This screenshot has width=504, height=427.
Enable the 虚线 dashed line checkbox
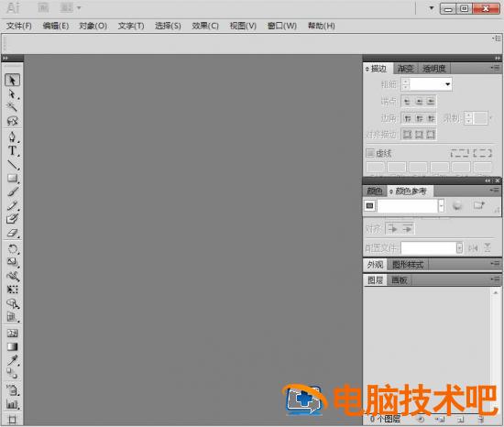coord(370,153)
